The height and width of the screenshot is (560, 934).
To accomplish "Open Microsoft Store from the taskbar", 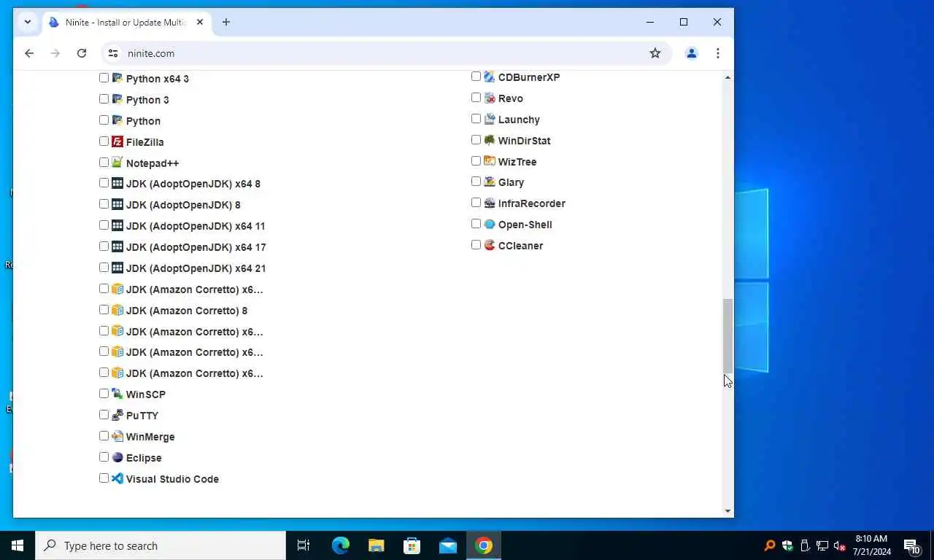I will (x=412, y=545).
